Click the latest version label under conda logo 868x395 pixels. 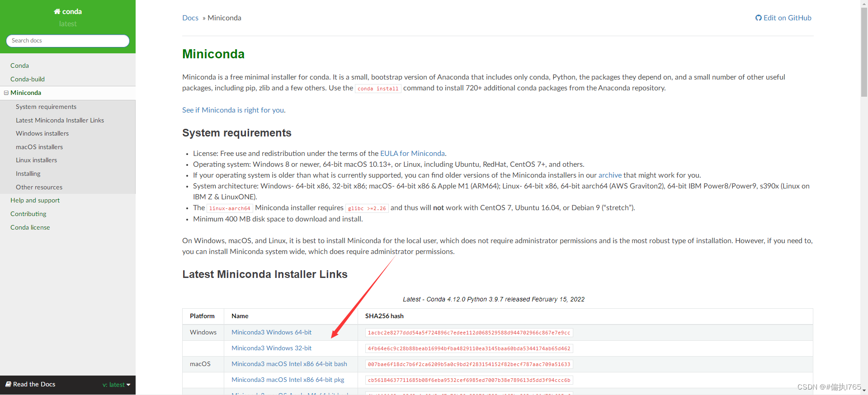(68, 24)
